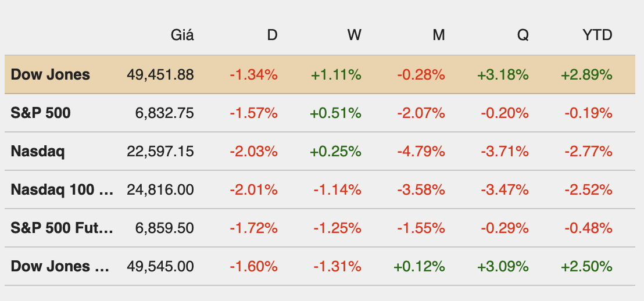
Task: Select the S&P 500 index link
Action: (41, 113)
